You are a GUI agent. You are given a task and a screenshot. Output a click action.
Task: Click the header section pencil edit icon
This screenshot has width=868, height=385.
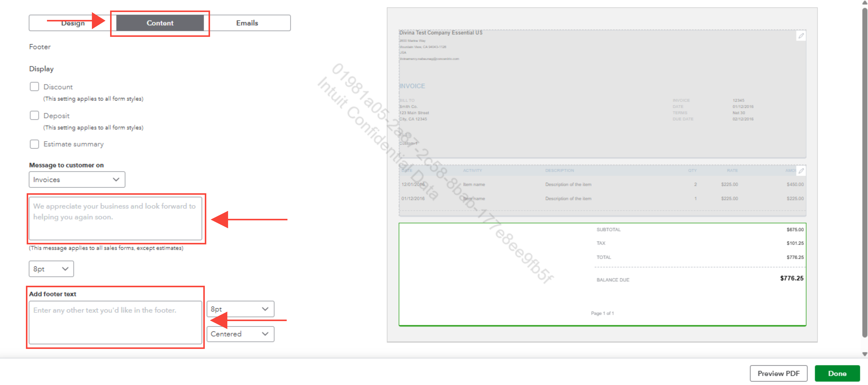[801, 36]
